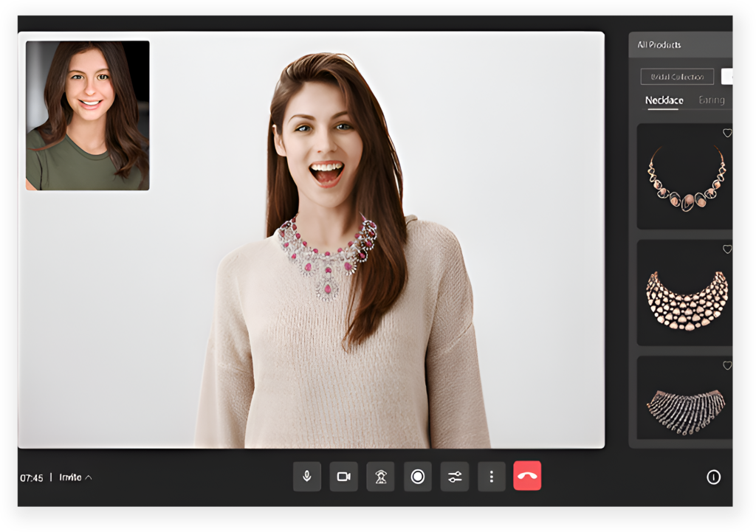Click the Bridal Collection button

[677, 76]
